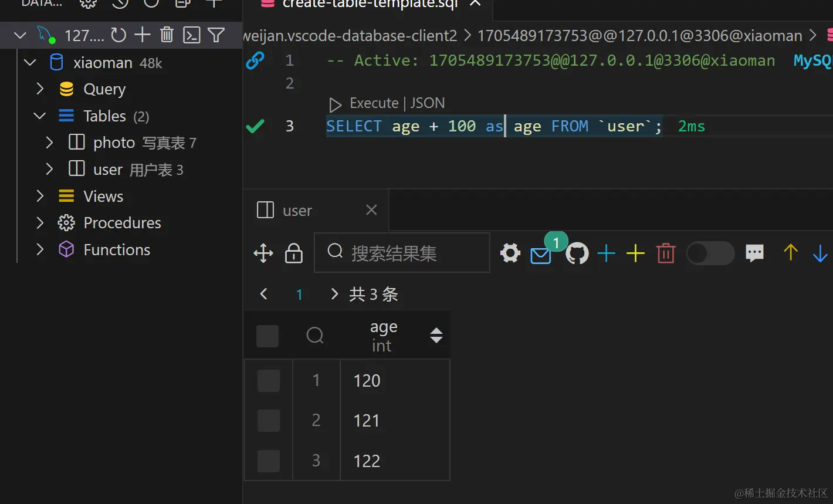Click the magnifier icon in the table header
The image size is (833, 504).
315,335
